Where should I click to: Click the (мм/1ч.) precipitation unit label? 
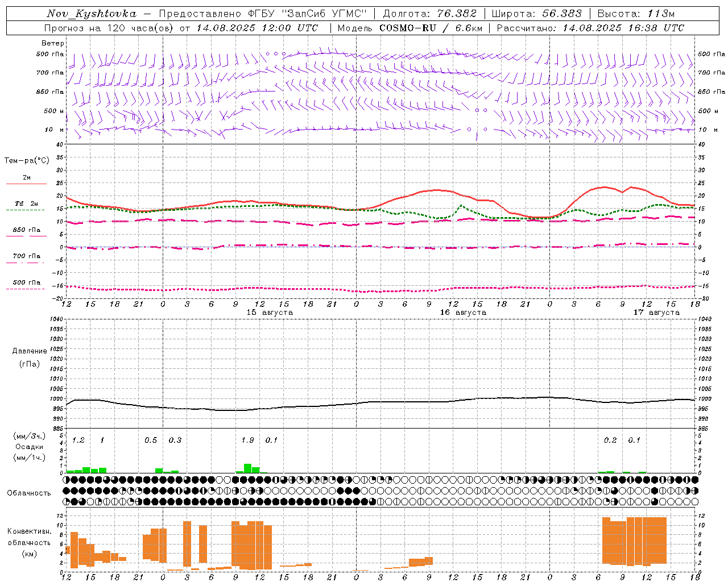(x=29, y=458)
